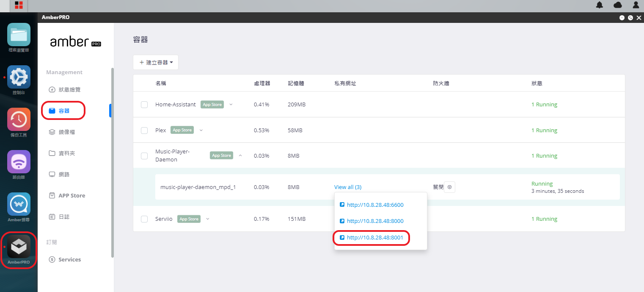Check the Plex row checkbox

144,131
